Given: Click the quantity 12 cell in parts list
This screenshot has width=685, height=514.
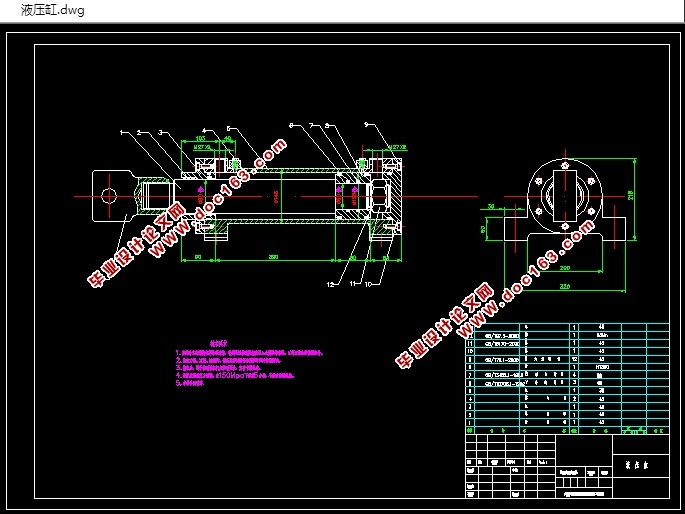Looking at the screenshot, I should click(574, 359).
